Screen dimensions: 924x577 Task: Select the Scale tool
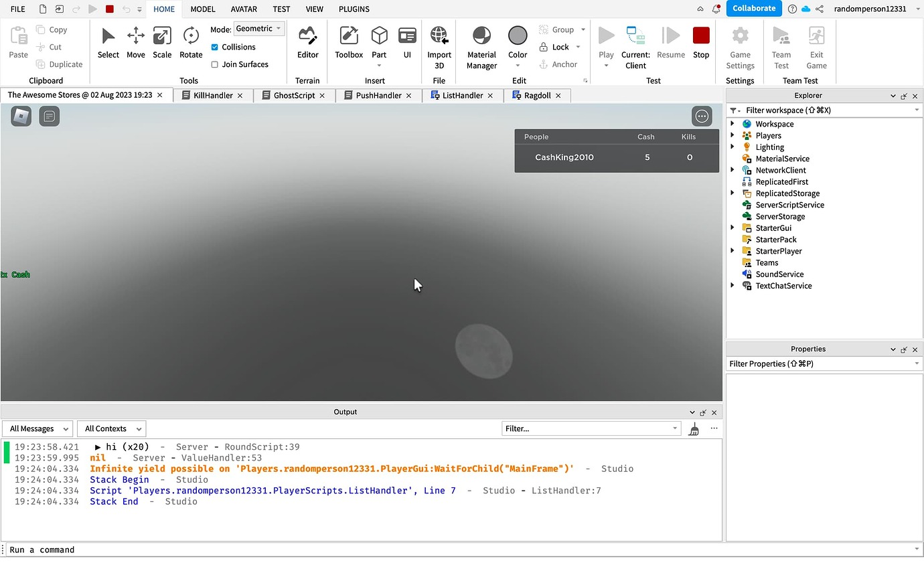(x=162, y=43)
